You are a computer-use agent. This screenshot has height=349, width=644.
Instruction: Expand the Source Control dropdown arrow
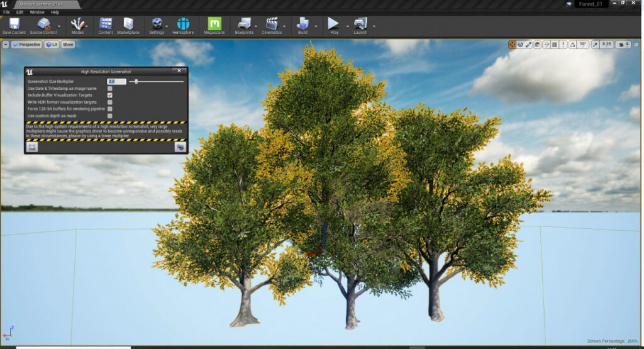click(x=60, y=26)
